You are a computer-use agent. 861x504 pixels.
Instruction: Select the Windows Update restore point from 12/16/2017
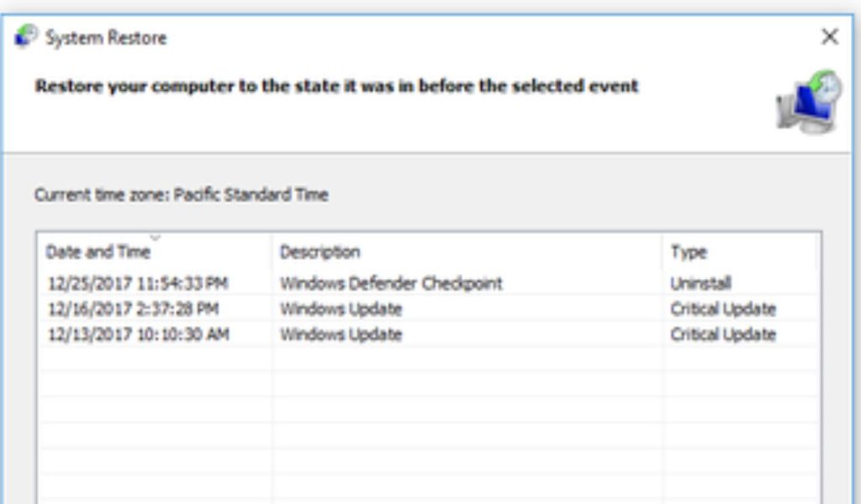(x=336, y=308)
